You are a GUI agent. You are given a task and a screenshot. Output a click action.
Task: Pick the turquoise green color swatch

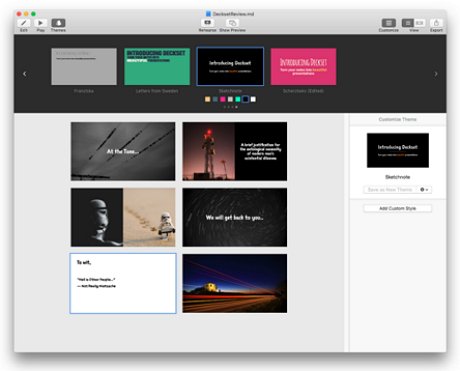pos(238,99)
